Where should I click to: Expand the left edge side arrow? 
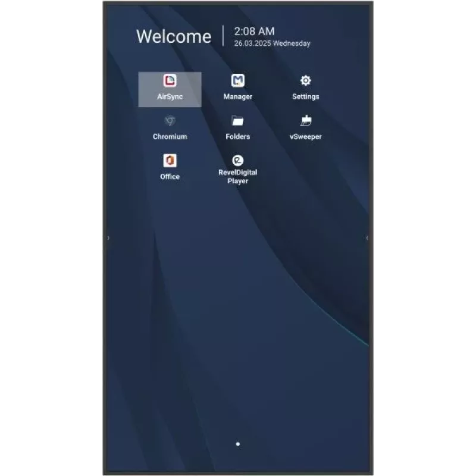coord(108,238)
